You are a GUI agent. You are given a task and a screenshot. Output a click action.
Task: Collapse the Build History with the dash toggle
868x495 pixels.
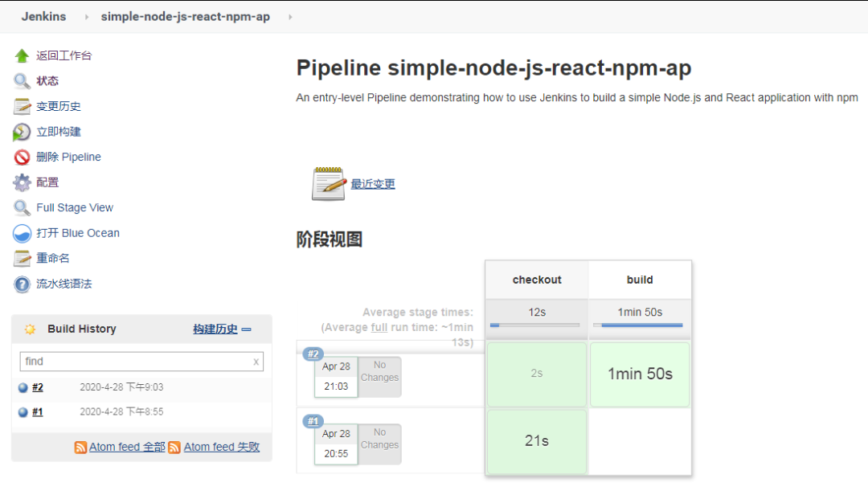[x=247, y=329]
